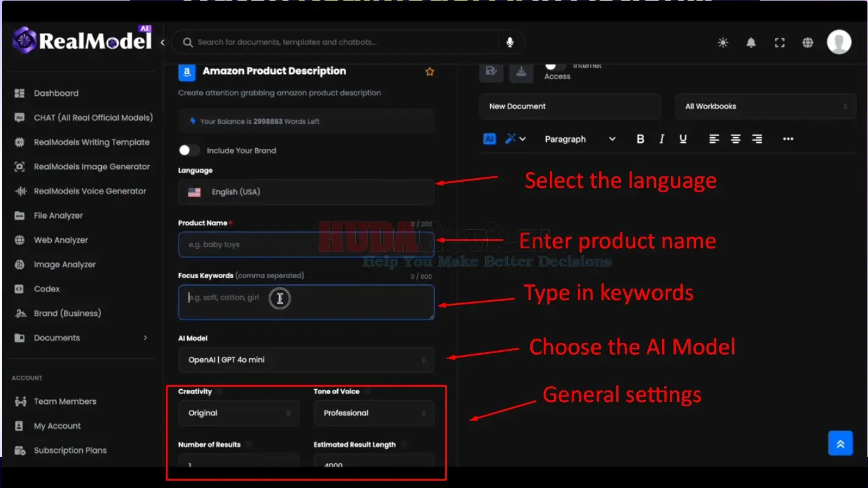Image resolution: width=868 pixels, height=488 pixels.
Task: Click the blue AI editor button
Action: click(489, 139)
